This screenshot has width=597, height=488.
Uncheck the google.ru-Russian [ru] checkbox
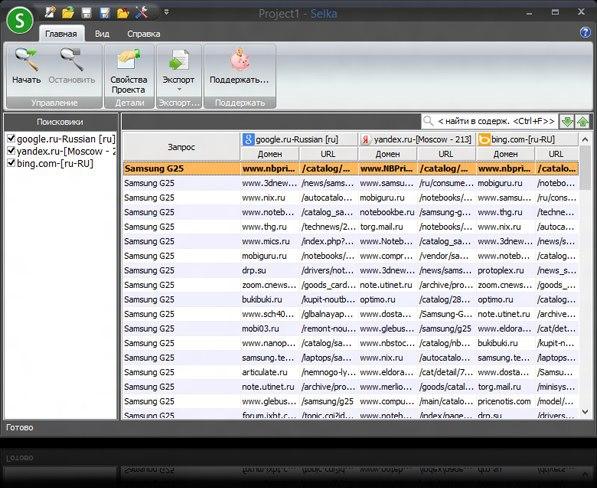[x=11, y=138]
